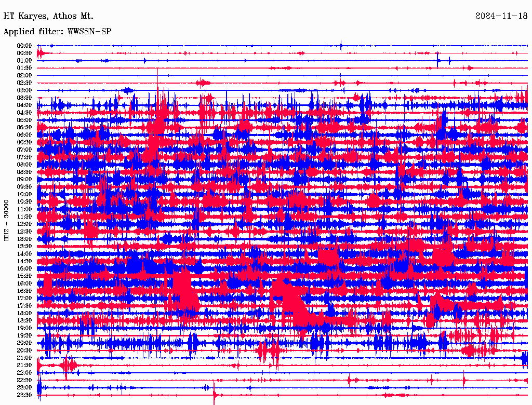Image resolution: width=532 pixels, height=405 pixels.
Task: Click the 02:00 time label
Action: coord(24,75)
